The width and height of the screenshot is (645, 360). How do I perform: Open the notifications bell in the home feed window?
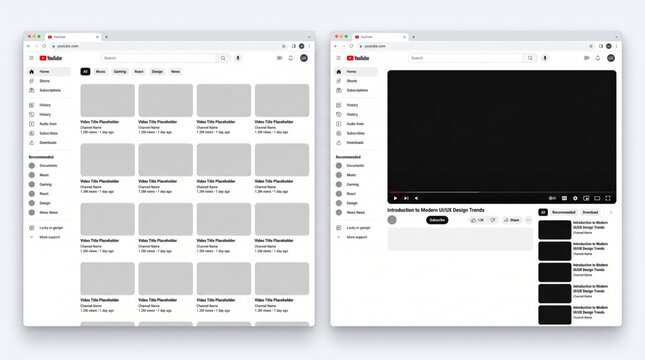(x=290, y=58)
